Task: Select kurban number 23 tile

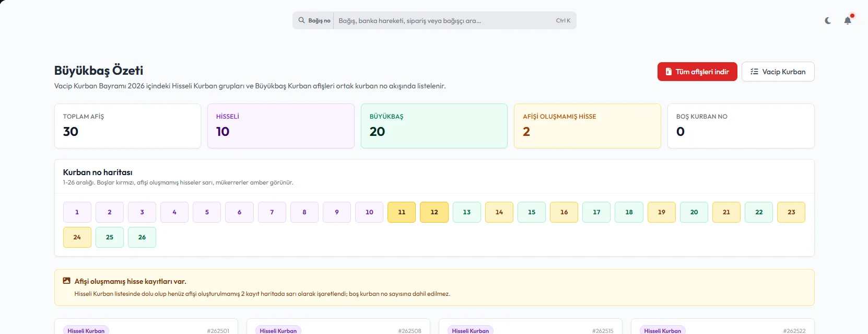Action: pos(791,212)
